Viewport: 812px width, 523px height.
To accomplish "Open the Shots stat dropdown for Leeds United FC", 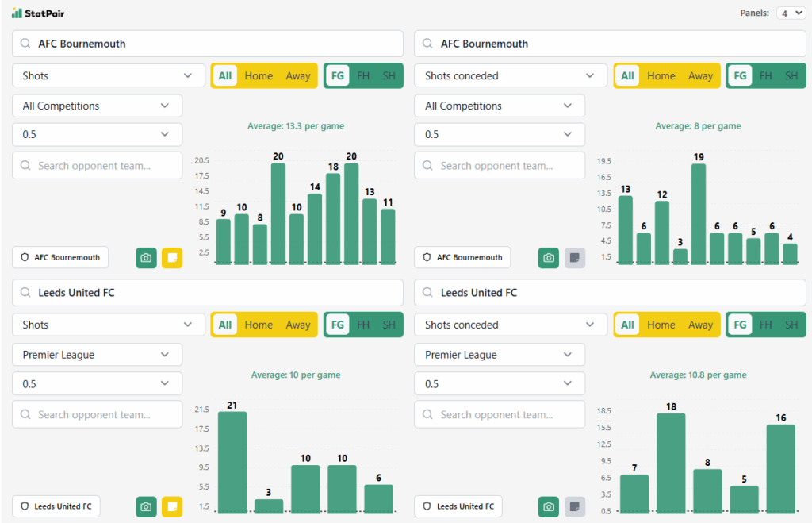I will [x=108, y=325].
